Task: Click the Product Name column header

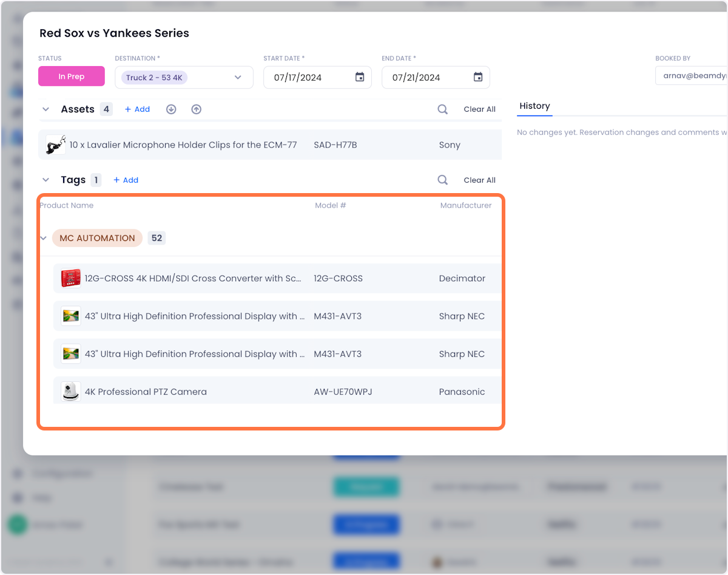Action: tap(67, 205)
